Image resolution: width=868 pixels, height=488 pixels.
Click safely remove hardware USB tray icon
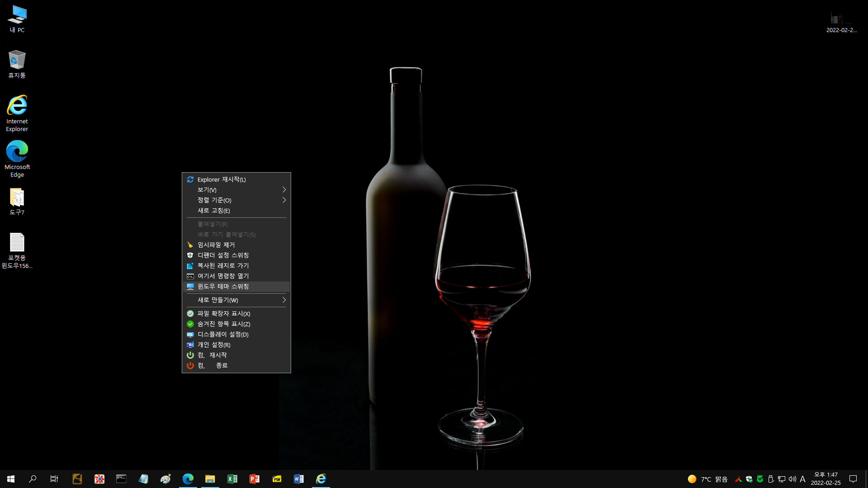(x=771, y=479)
